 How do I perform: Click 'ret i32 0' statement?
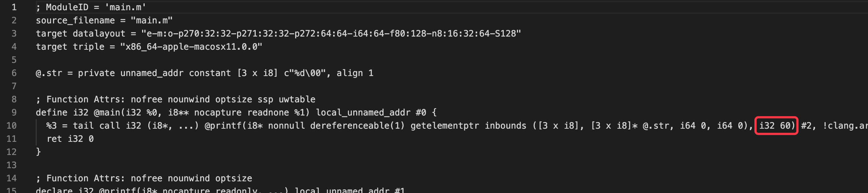[70, 139]
